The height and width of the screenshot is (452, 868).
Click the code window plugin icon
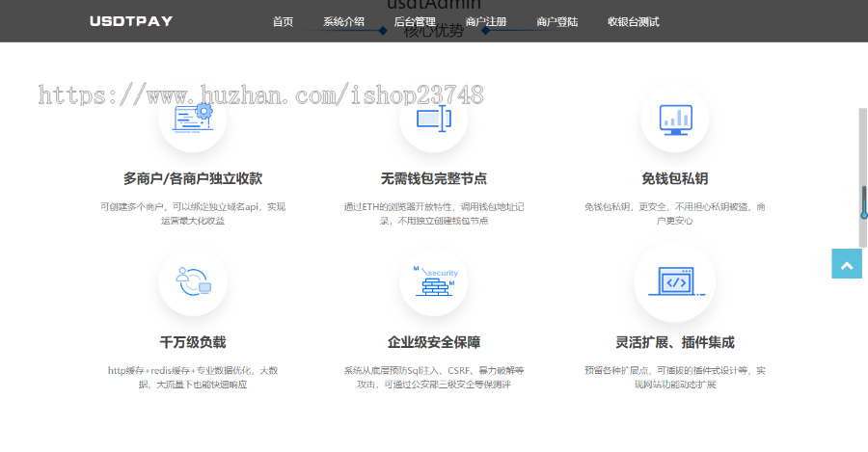pyautogui.click(x=676, y=281)
